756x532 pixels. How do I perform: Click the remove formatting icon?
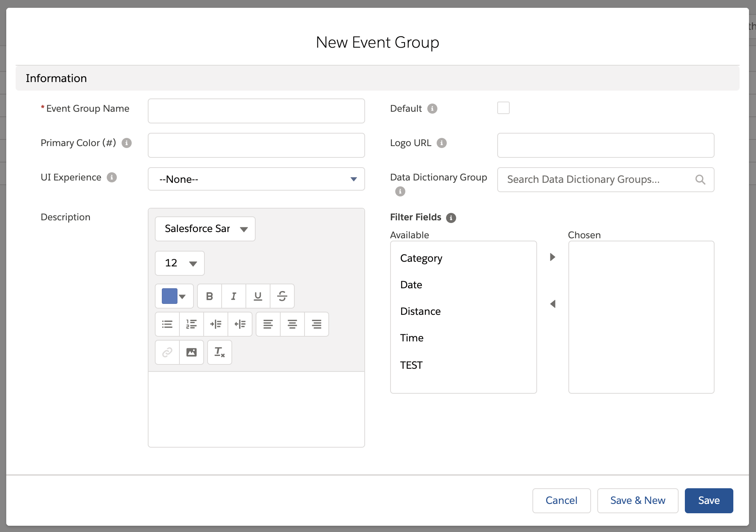(x=220, y=352)
